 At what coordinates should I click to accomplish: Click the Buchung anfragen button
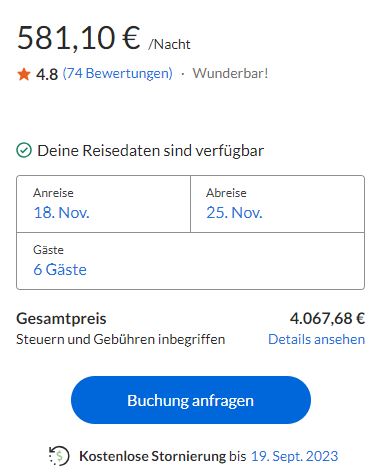pos(191,400)
